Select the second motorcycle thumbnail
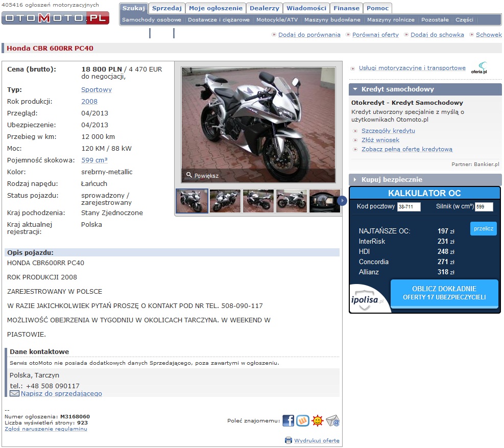 pos(225,201)
